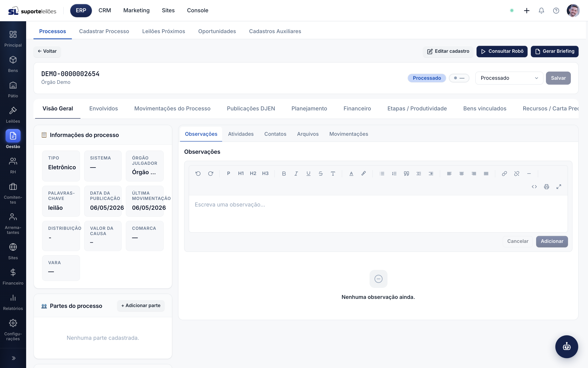Open Comitentes in the sidebar
The height and width of the screenshot is (368, 588).
point(13,193)
